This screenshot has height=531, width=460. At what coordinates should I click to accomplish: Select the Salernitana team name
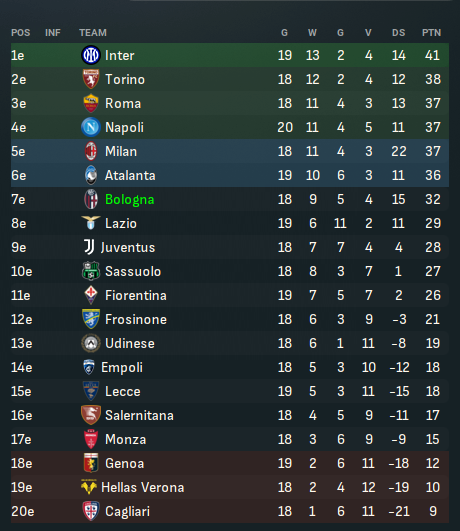pos(139,415)
